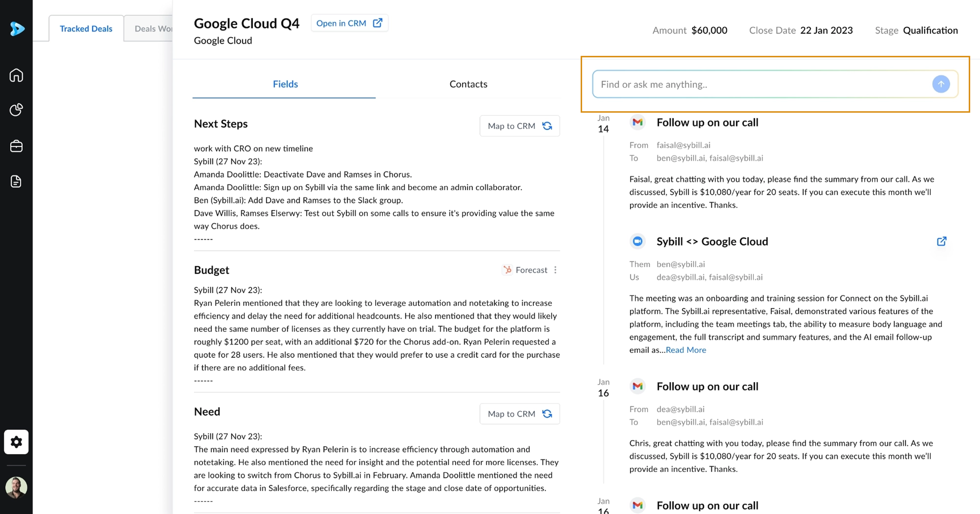Click the Open in CRM button
Viewport: 980px width, 514px height.
tap(350, 23)
